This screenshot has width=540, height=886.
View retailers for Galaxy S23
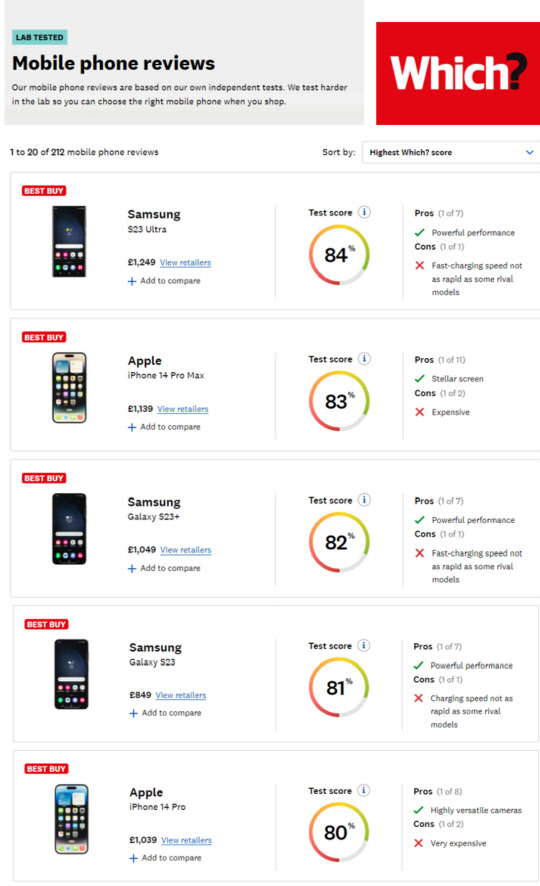pos(181,696)
